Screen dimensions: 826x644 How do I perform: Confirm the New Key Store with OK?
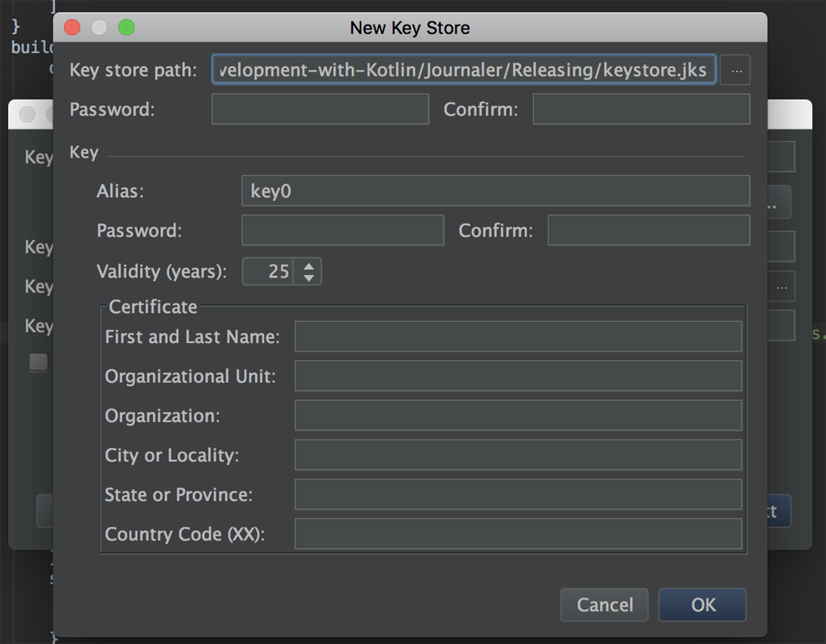coord(703,605)
